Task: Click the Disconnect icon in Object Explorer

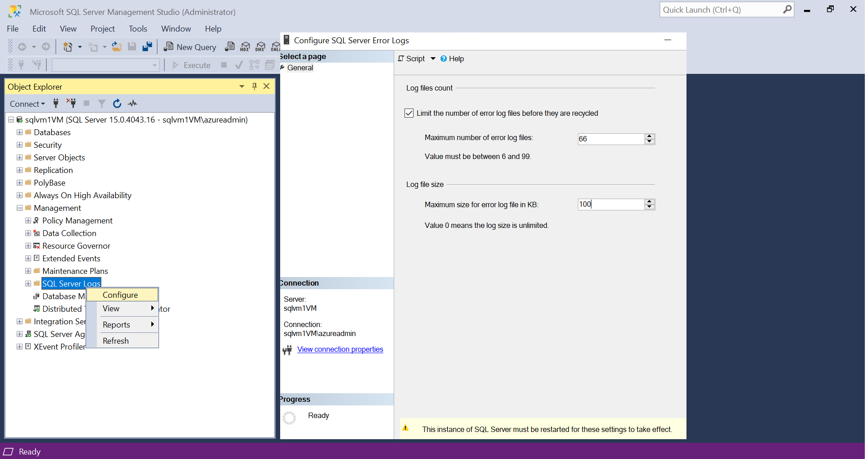Action: tap(71, 103)
